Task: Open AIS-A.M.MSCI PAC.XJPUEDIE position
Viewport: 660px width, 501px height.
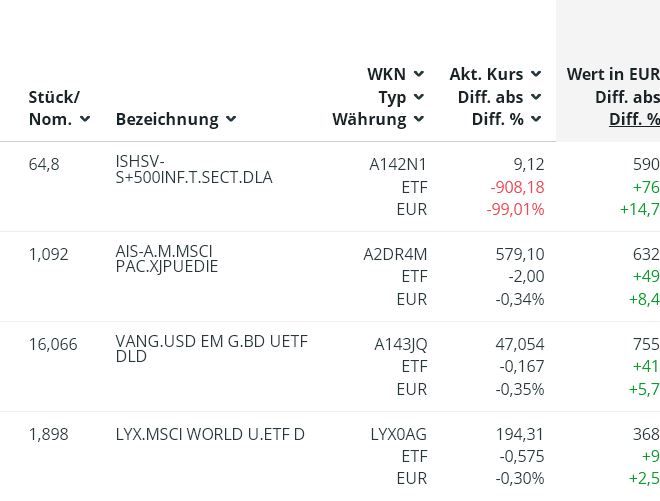Action: click(166, 259)
